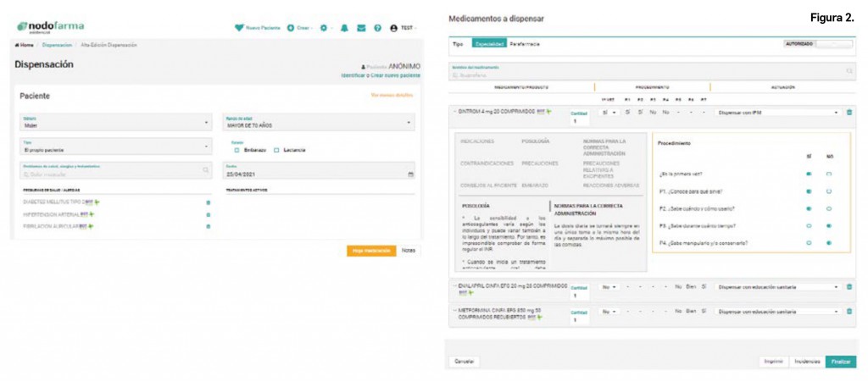Switch to the Parafarmacia tab
Image resolution: width=868 pixels, height=382 pixels.
[x=526, y=43]
